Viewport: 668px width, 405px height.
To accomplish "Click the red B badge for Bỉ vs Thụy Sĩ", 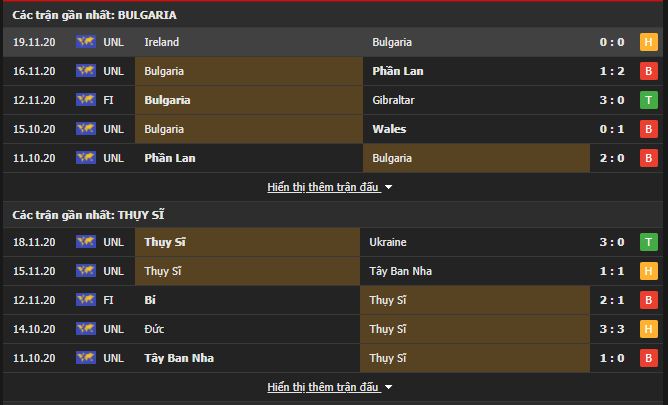I will 648,300.
